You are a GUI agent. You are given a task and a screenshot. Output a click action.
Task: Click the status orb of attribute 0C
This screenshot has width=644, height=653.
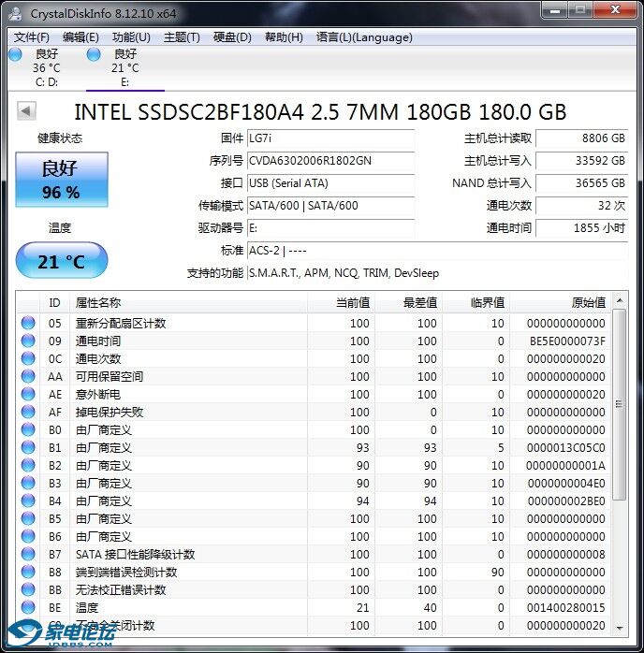tap(28, 358)
